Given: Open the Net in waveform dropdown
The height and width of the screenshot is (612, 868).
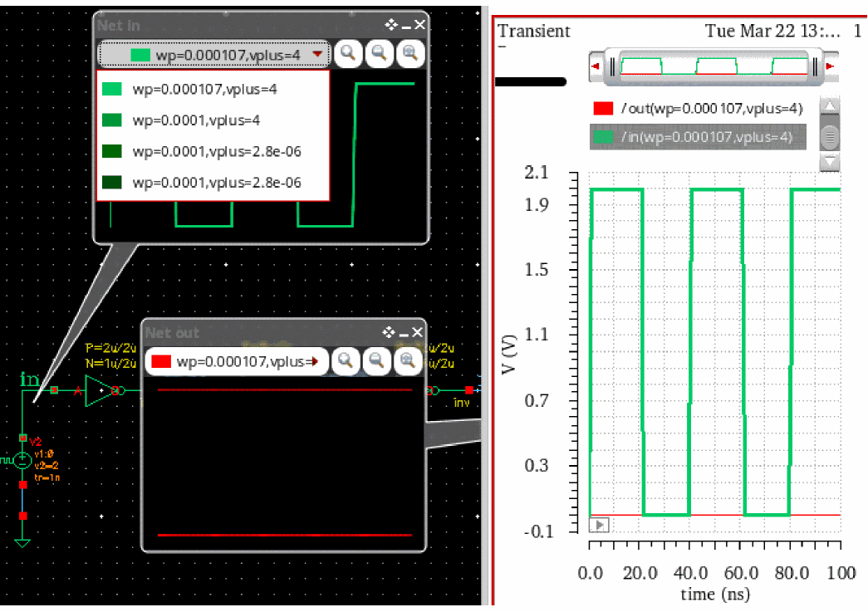Looking at the screenshot, I should (x=214, y=54).
